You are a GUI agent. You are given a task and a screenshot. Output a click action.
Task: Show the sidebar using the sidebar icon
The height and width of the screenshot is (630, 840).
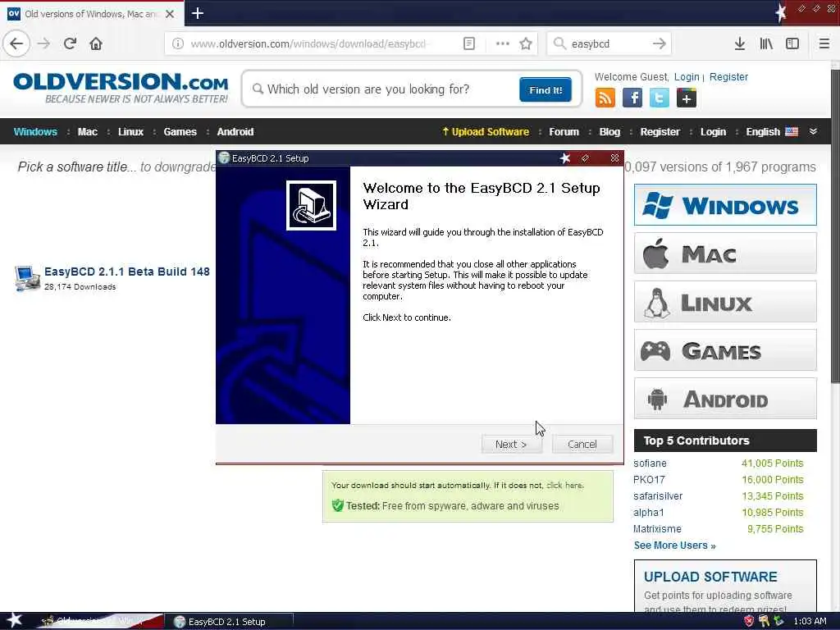[x=792, y=43]
